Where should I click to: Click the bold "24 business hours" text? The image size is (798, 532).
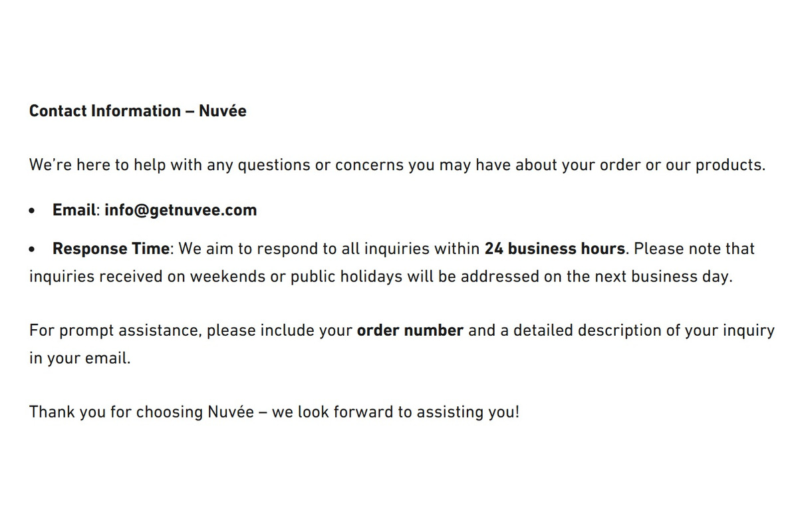(555, 249)
